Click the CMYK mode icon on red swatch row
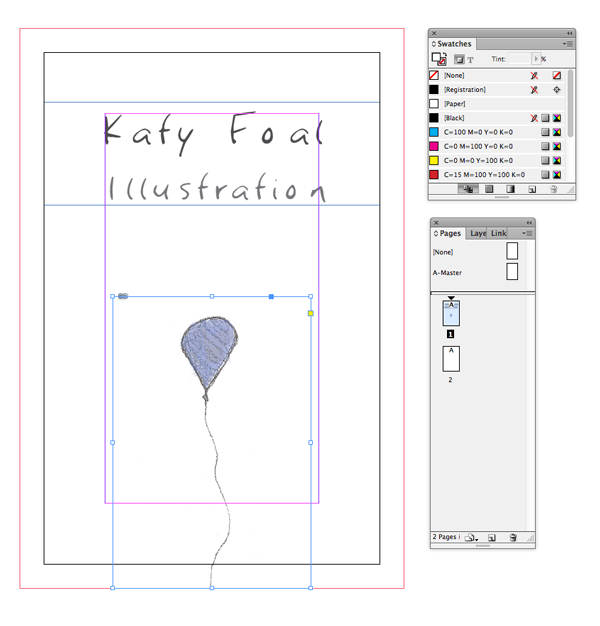This screenshot has width=600, height=626. 556,174
